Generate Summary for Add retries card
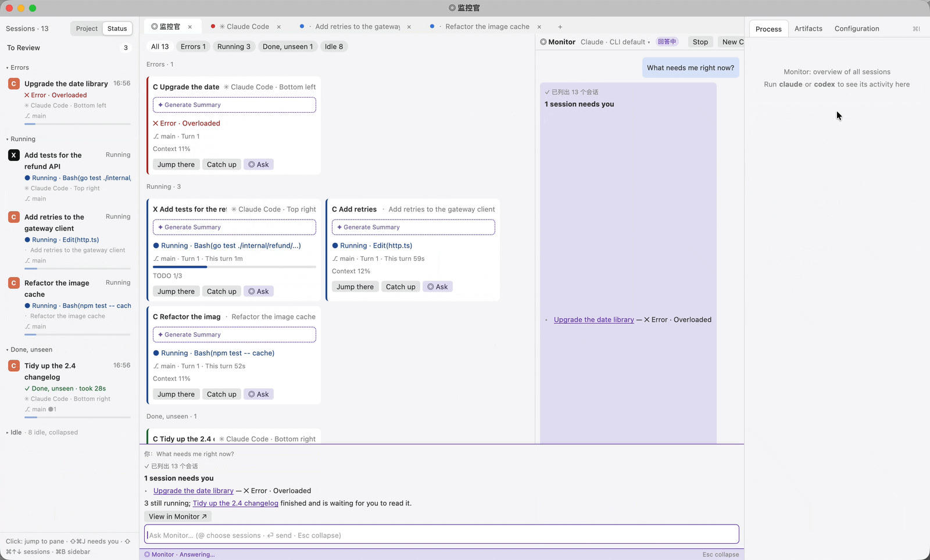930x560 pixels. click(413, 227)
